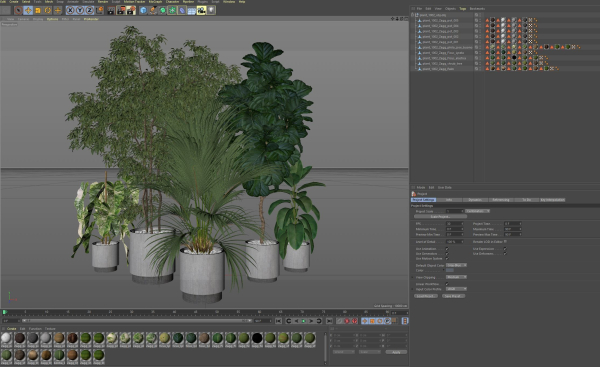Click the FPS value field
The image size is (600, 367).
point(455,224)
